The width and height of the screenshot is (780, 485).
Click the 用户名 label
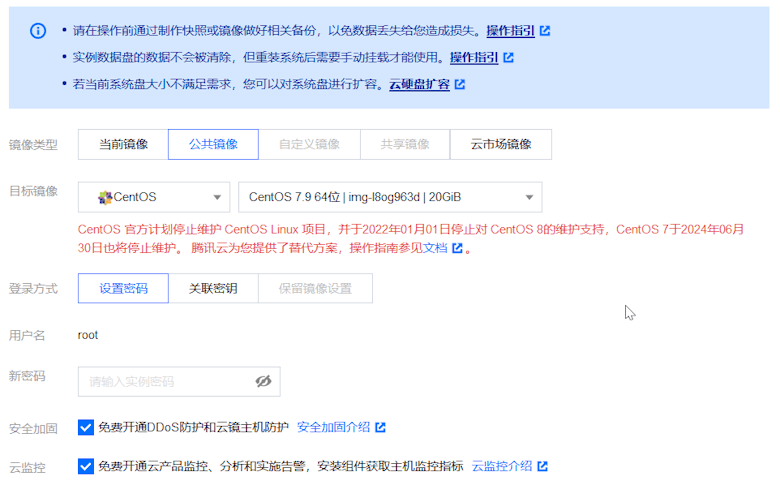(27, 336)
